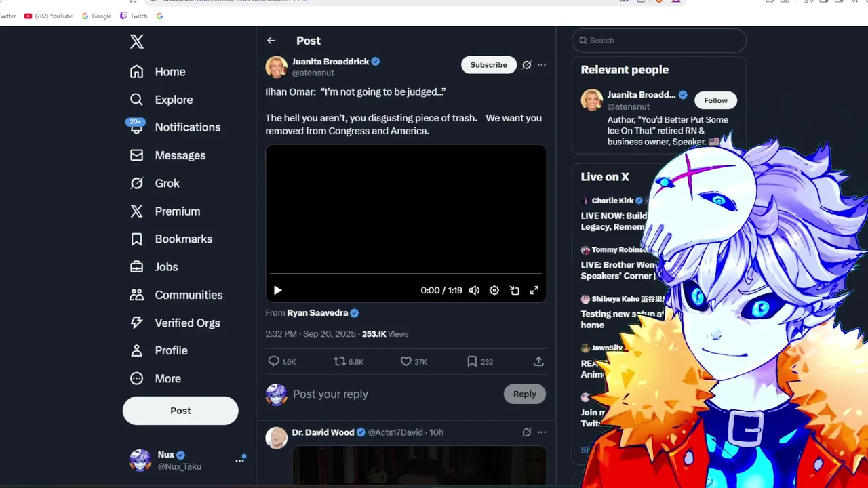868x488 pixels.
Task: Open Twitch bookmark in bookmarks bar
Action: 134,16
